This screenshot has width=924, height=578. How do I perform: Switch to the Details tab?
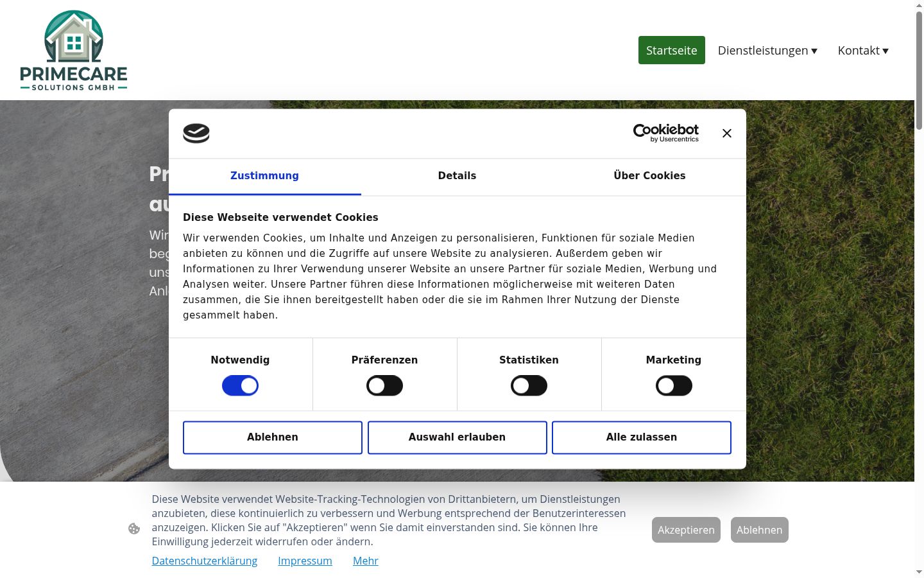pyautogui.click(x=457, y=176)
